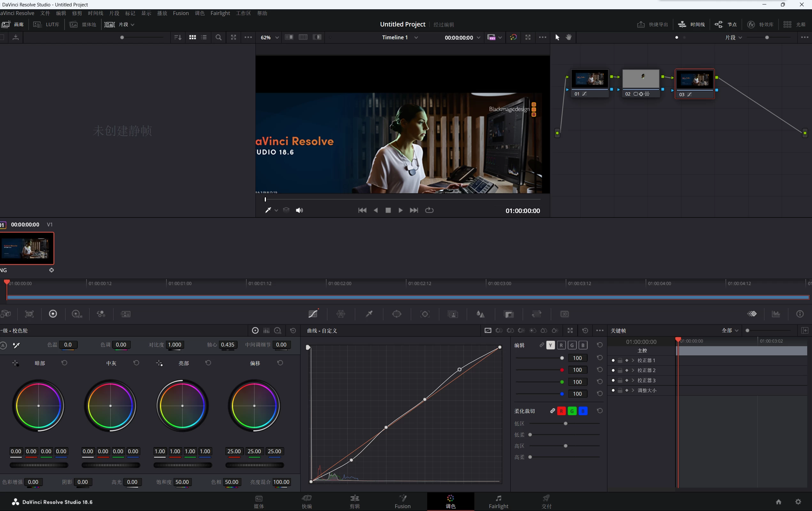Toggle the R channel curve edit button
This screenshot has width=812, height=511.
tap(561, 345)
